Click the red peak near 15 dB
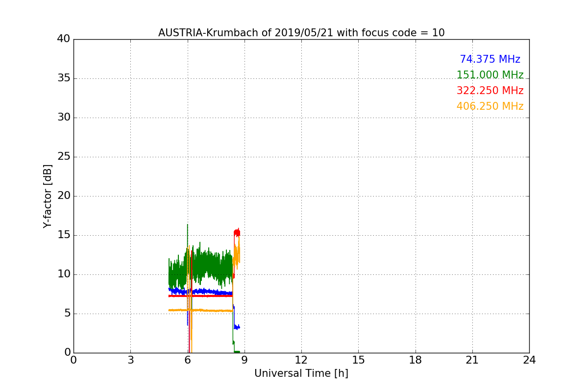The width and height of the screenshot is (588, 392). point(237,233)
